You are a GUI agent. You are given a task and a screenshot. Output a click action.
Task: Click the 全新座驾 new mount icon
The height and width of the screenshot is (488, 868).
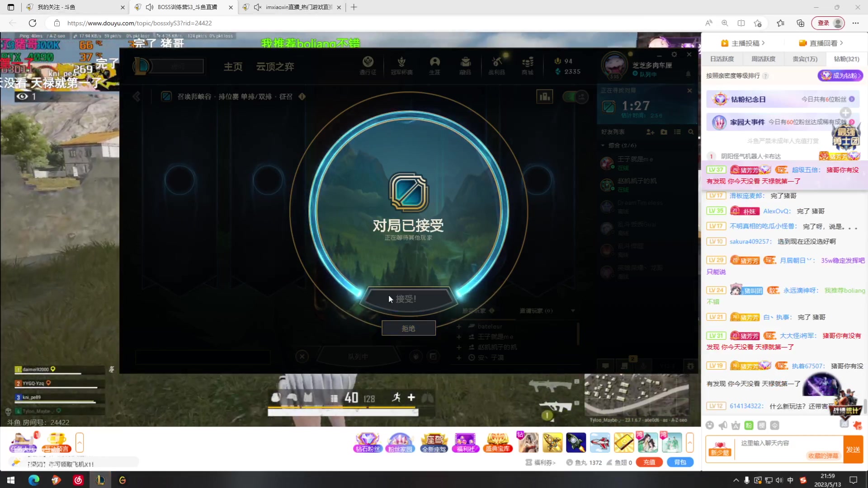tap(434, 442)
